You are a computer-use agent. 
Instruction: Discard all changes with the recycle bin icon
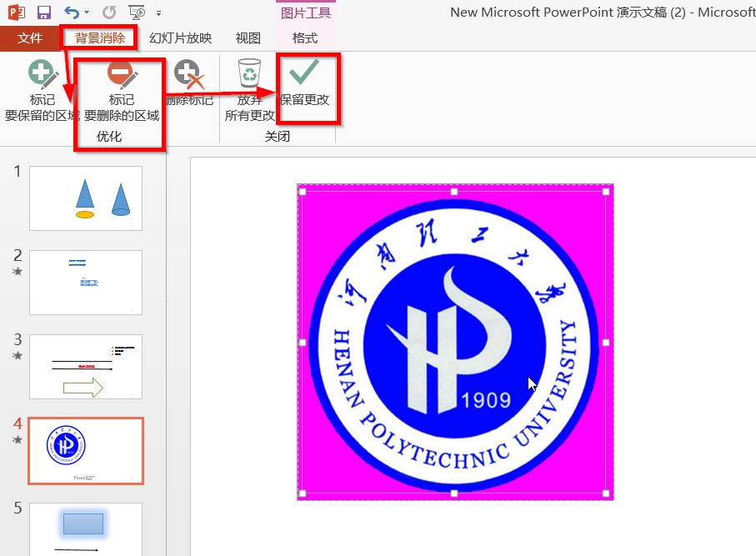coord(249,91)
